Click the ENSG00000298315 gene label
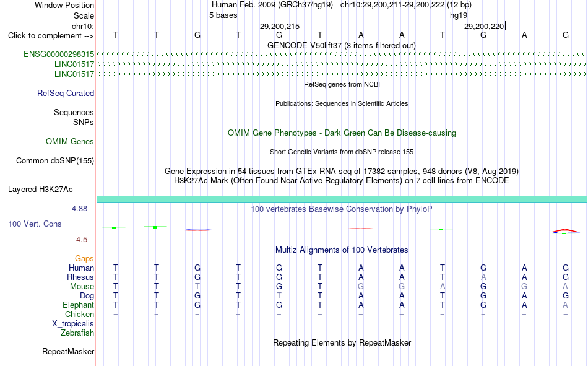Screen dimensions: 588x366 59,54
